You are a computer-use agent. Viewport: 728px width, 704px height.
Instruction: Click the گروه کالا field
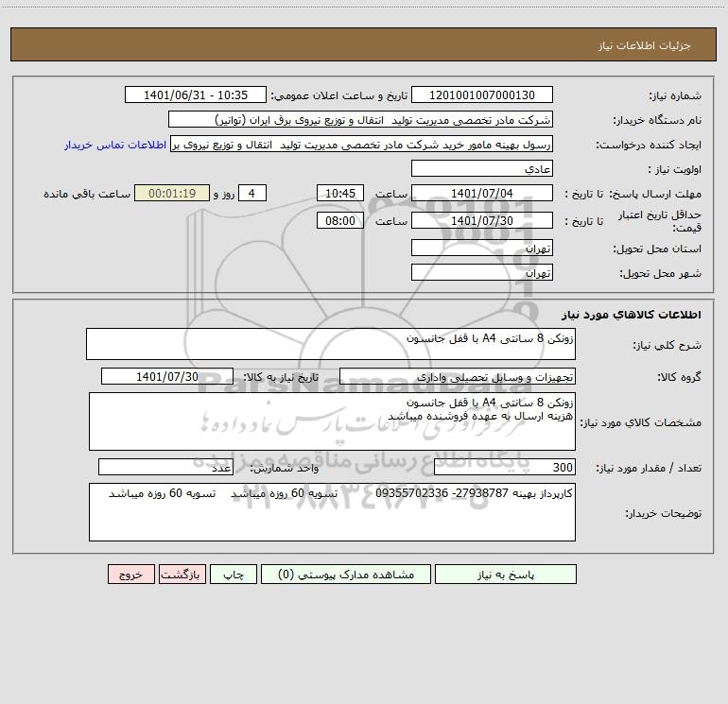(x=458, y=376)
